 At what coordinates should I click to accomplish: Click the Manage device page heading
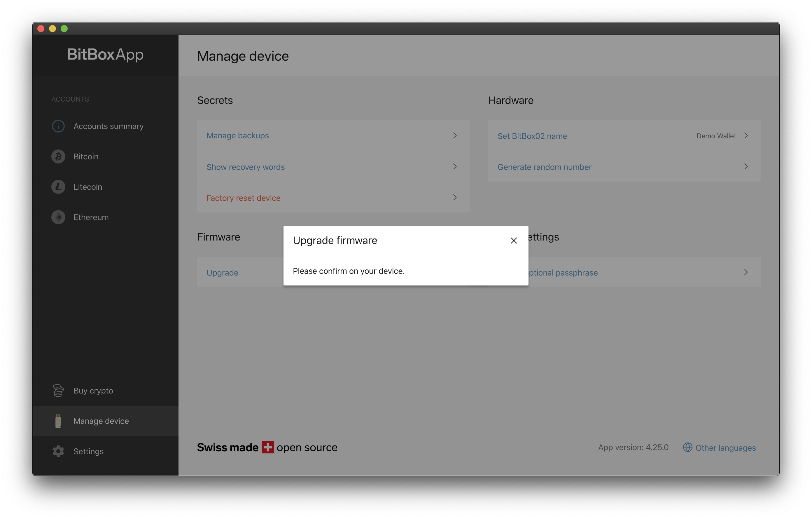[x=243, y=56]
